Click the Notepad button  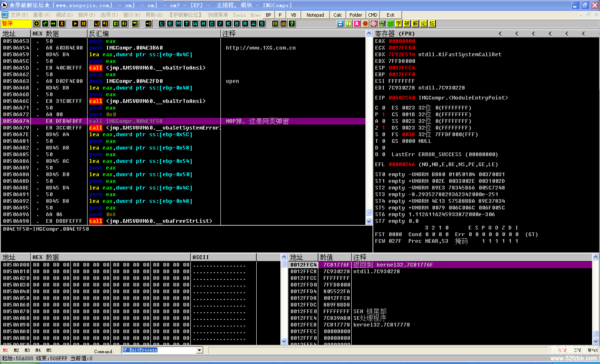pos(315,15)
